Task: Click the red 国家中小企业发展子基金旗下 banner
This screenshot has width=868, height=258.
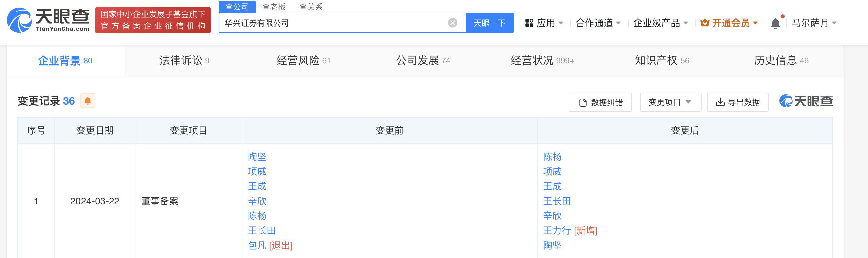Action: click(153, 20)
